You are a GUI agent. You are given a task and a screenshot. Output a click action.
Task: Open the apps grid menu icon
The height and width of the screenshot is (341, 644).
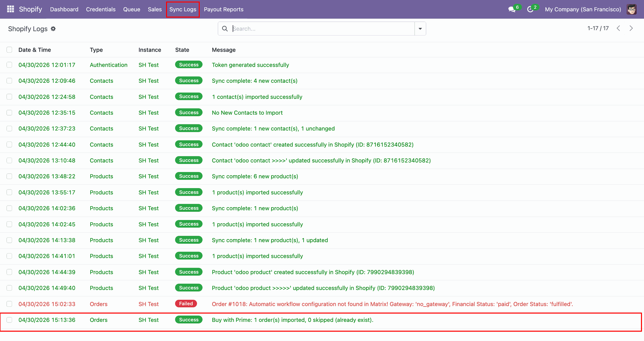10,9
